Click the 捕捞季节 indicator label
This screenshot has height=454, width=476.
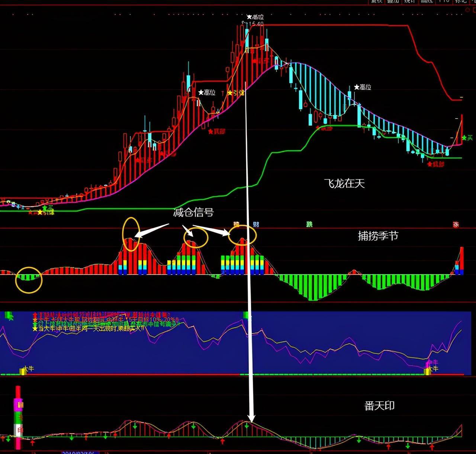tap(378, 236)
